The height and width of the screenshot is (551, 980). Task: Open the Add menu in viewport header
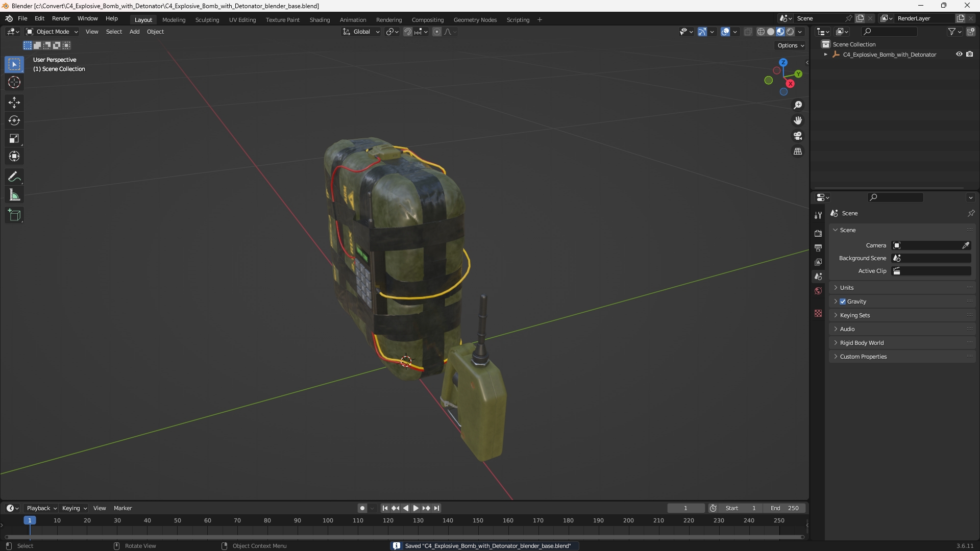134,32
